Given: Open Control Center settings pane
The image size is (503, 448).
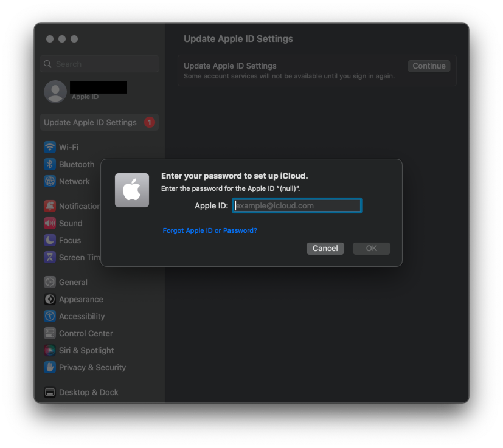Looking at the screenshot, I should point(86,333).
